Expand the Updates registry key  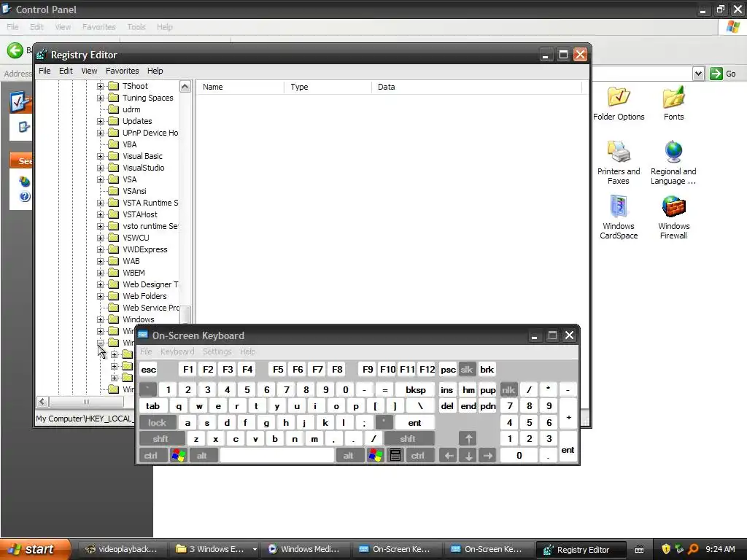pyautogui.click(x=100, y=122)
